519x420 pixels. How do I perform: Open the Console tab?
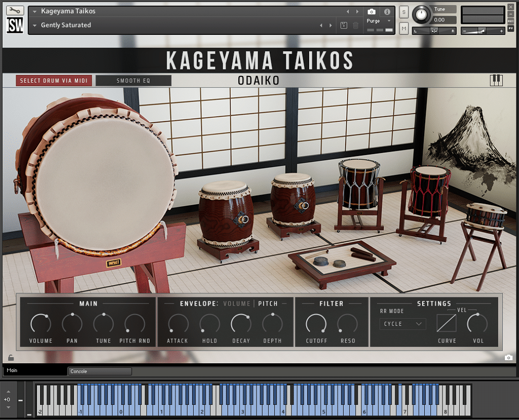(x=100, y=371)
